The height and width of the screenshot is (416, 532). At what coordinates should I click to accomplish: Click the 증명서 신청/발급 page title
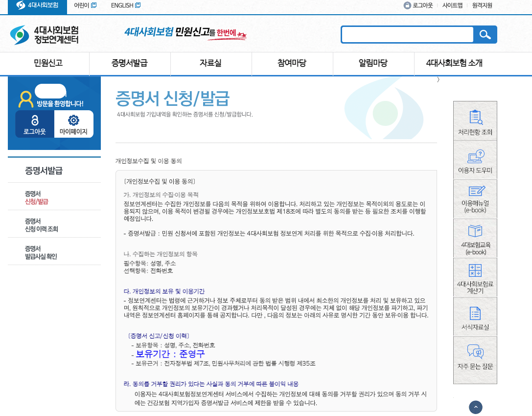pos(173,98)
